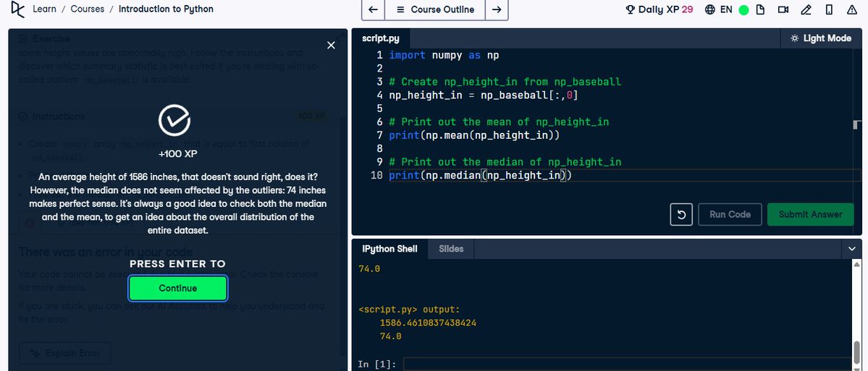Collapse the console panel chevron
868x371 pixels.
852,249
